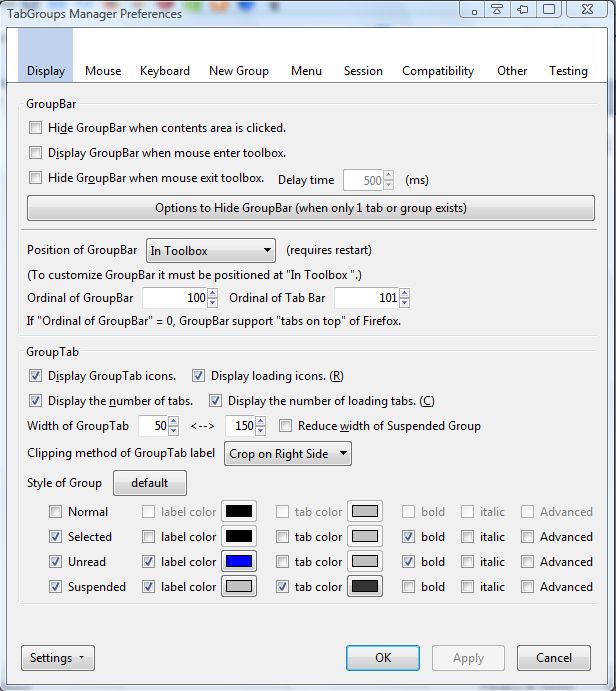Viewport: 616px width, 691px height.
Task: Click Options to Hide GroupBar button
Action: coord(310,208)
